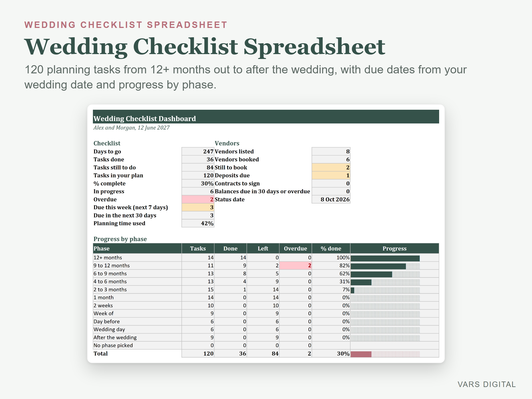The width and height of the screenshot is (532, 399).
Task: Click the 12+ months full progress bar
Action: tap(385, 258)
